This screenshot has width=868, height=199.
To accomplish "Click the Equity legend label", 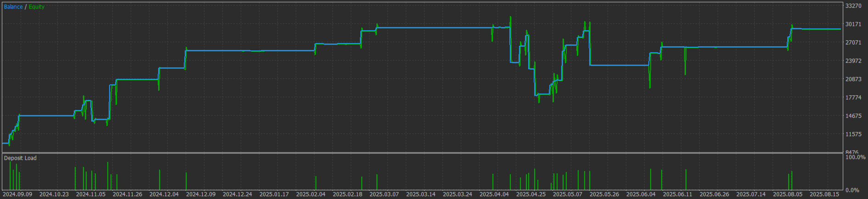I will coord(37,7).
